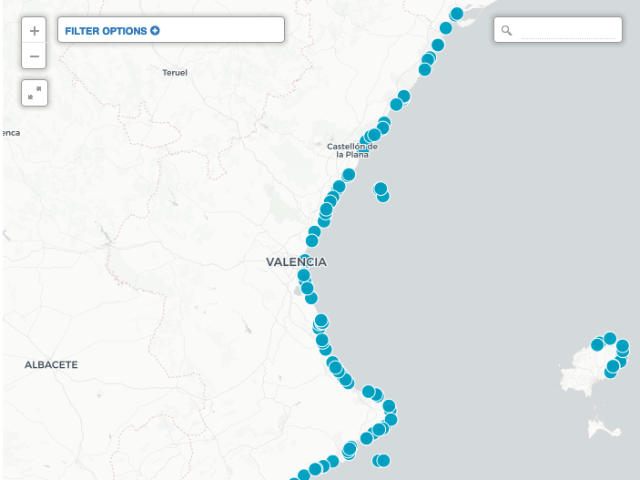The width and height of the screenshot is (640, 480).
Task: Open the topmost marker on Ibiza island
Action: [x=610, y=338]
